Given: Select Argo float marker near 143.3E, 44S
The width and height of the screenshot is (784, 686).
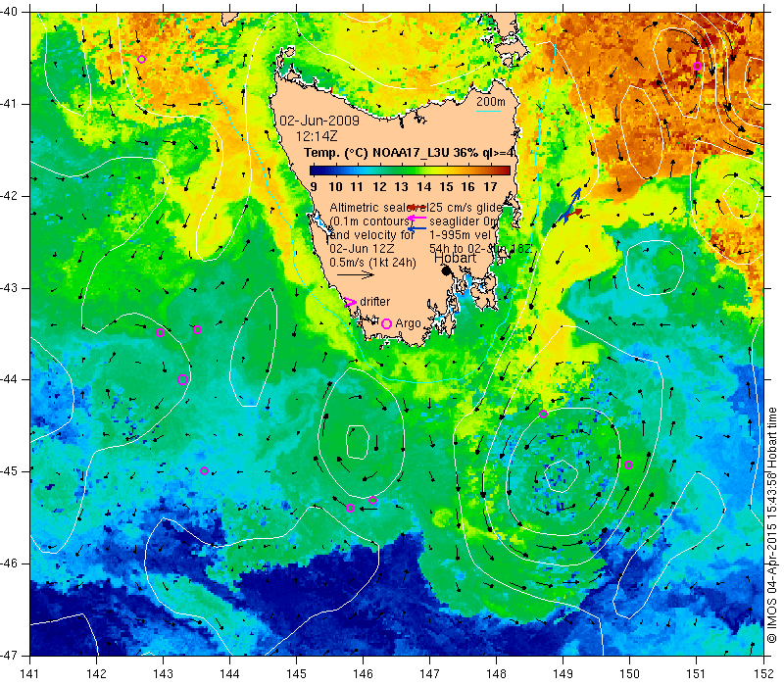Looking at the screenshot, I should (x=182, y=379).
